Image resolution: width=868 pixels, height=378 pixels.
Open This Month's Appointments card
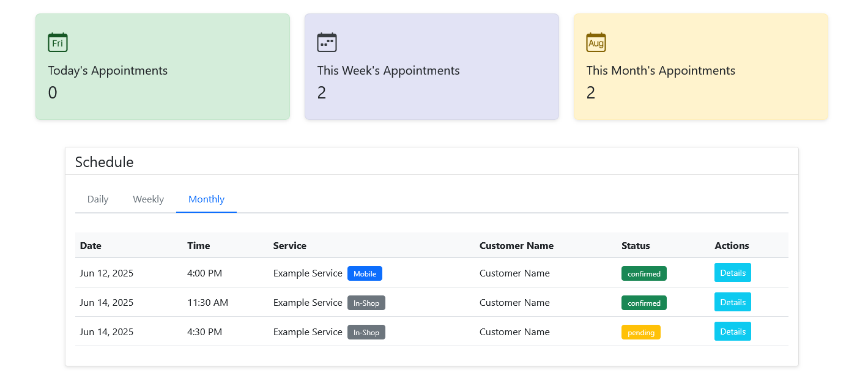click(x=701, y=67)
